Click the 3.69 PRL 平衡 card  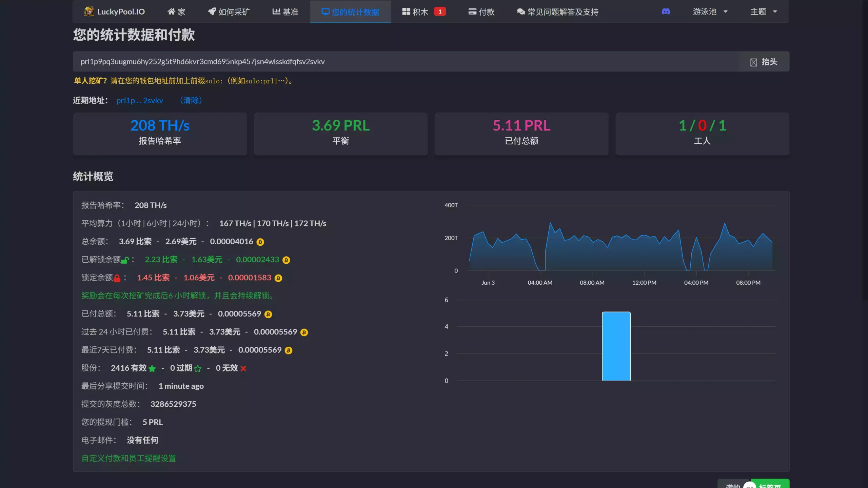341,134
